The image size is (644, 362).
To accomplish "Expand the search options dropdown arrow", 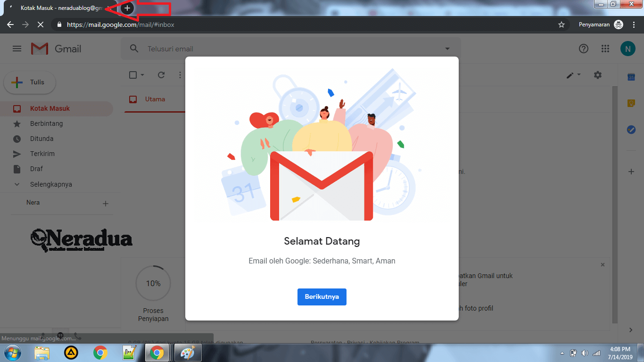I will (447, 49).
